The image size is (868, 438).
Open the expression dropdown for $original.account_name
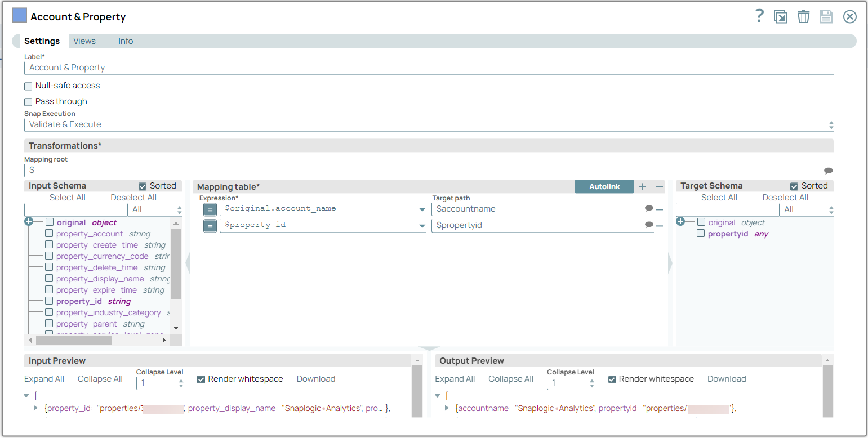point(421,209)
